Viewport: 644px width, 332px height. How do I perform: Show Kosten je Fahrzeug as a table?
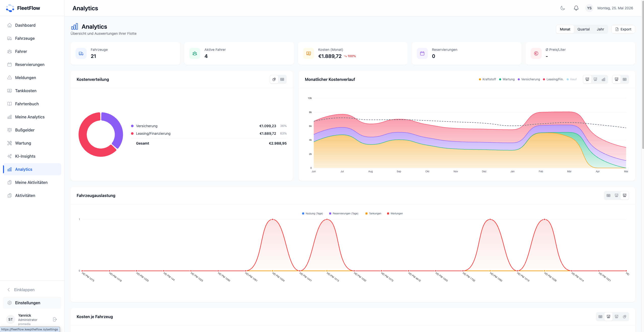pyautogui.click(x=600, y=317)
